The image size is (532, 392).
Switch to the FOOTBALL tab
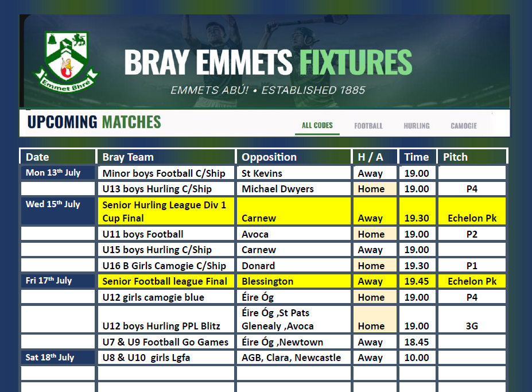[368, 126]
